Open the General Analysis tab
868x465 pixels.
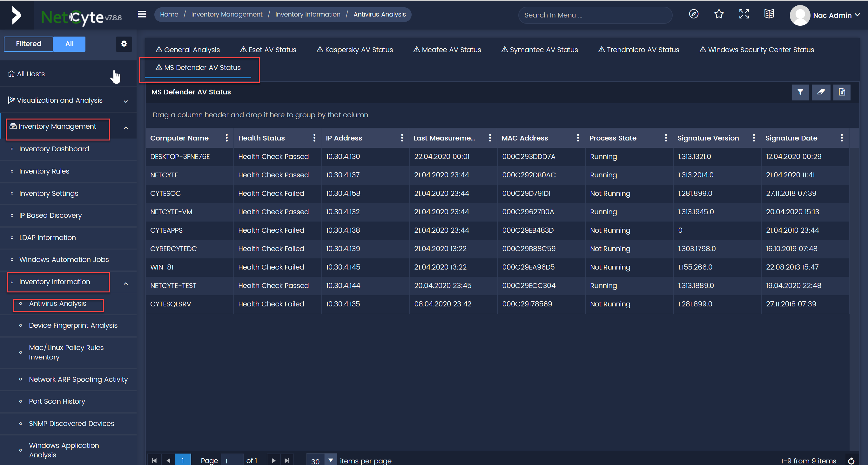coord(188,50)
